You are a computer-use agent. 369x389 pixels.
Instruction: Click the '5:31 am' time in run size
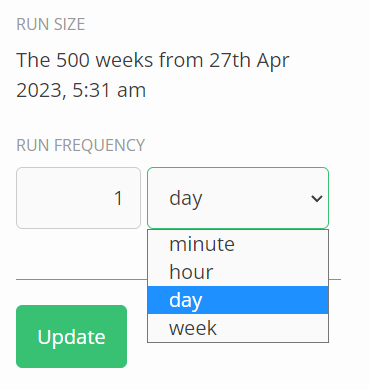click(109, 90)
